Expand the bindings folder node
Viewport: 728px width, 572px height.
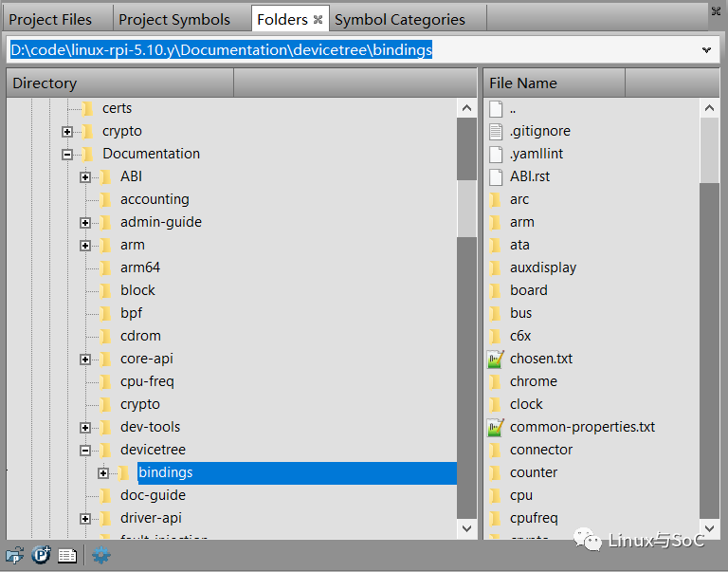pyautogui.click(x=103, y=473)
